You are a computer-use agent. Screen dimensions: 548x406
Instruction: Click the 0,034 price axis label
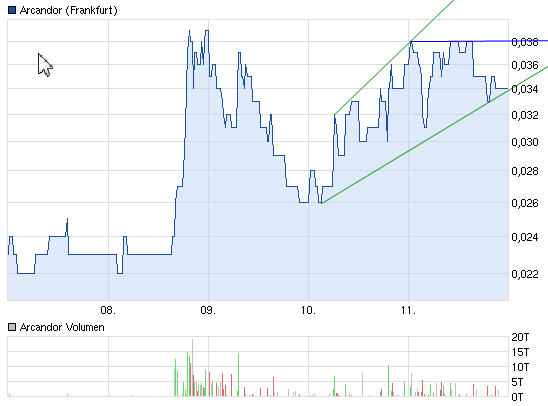(x=525, y=89)
